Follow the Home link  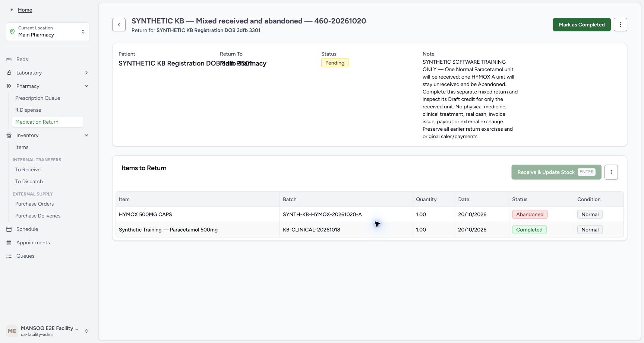point(25,10)
